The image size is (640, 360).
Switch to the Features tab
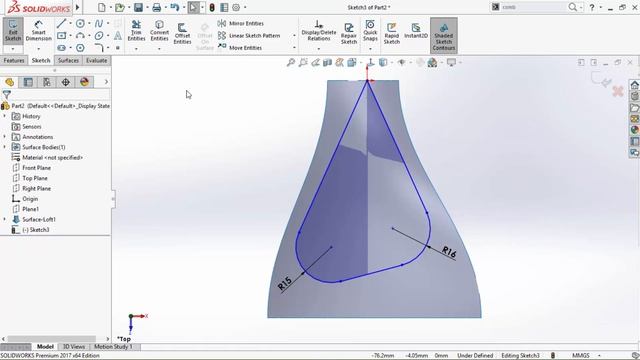point(14,60)
